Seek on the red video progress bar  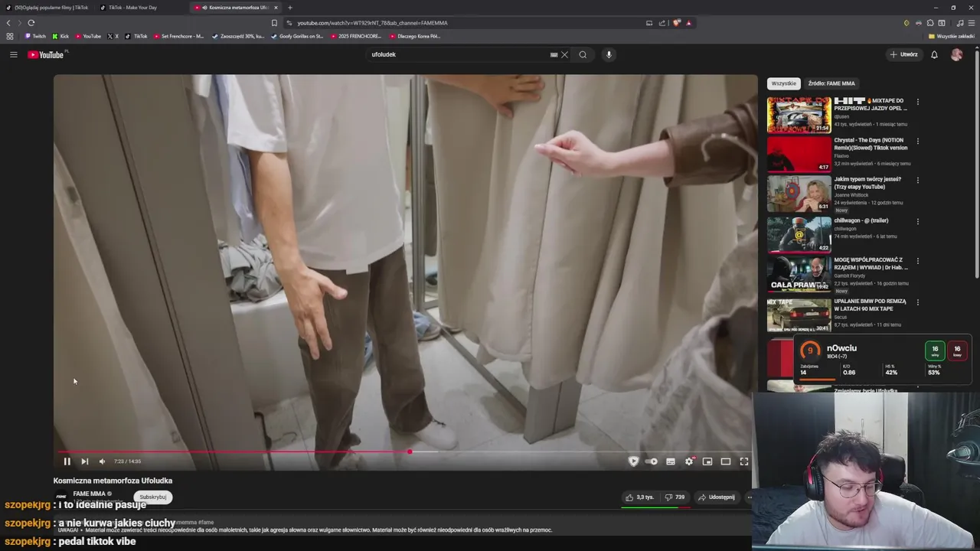pyautogui.click(x=406, y=452)
